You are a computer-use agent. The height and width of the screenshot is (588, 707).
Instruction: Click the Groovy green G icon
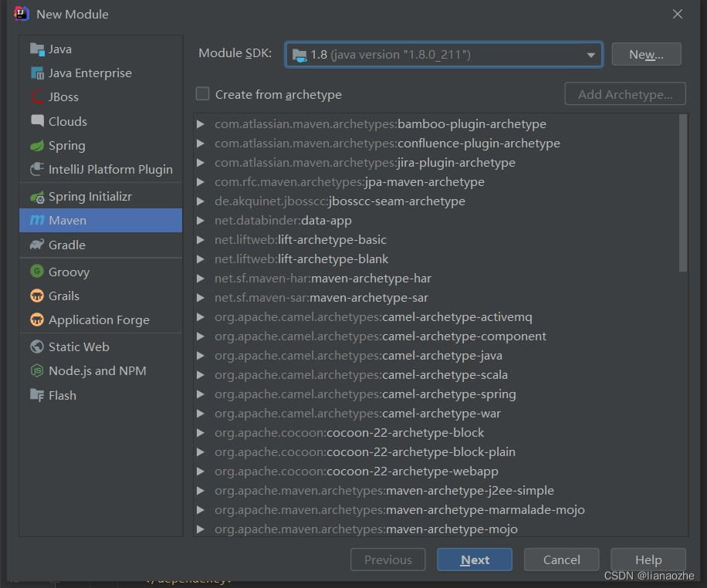37,271
